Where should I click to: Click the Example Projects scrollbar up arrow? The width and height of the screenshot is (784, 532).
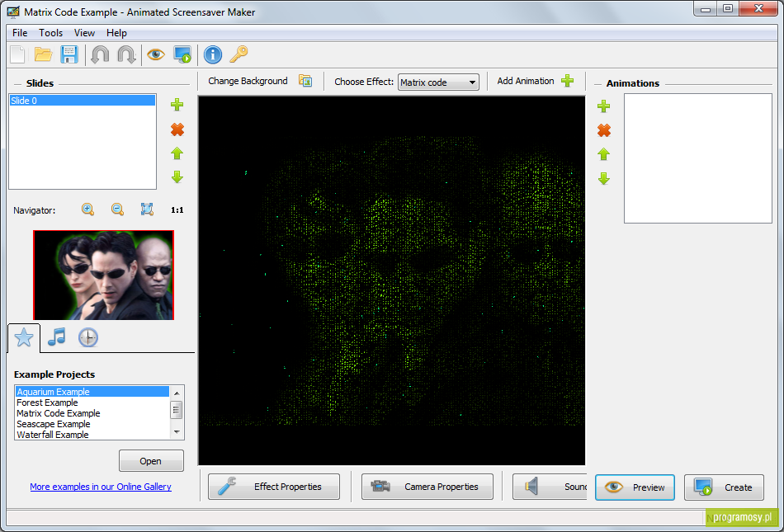[177, 393]
